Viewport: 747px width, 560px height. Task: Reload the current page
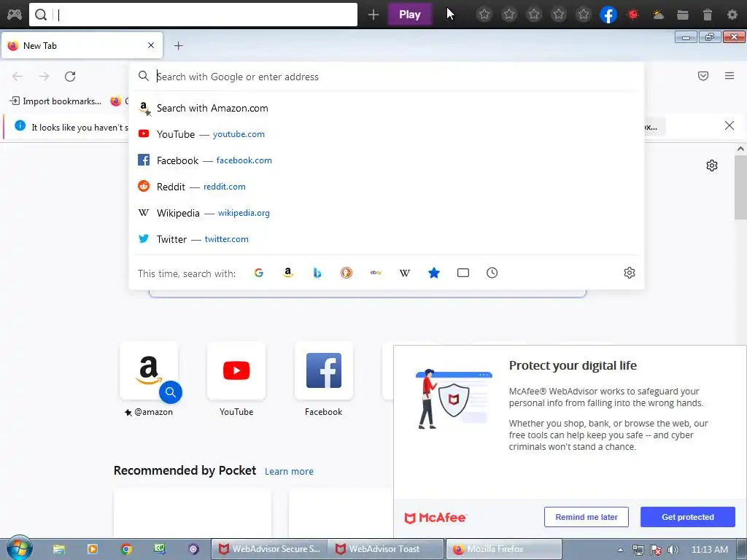[70, 76]
